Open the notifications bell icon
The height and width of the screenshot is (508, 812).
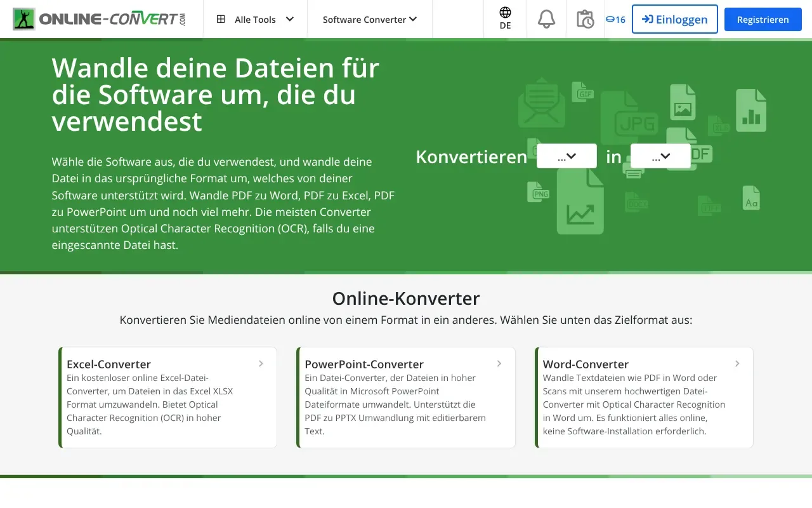[546, 19]
